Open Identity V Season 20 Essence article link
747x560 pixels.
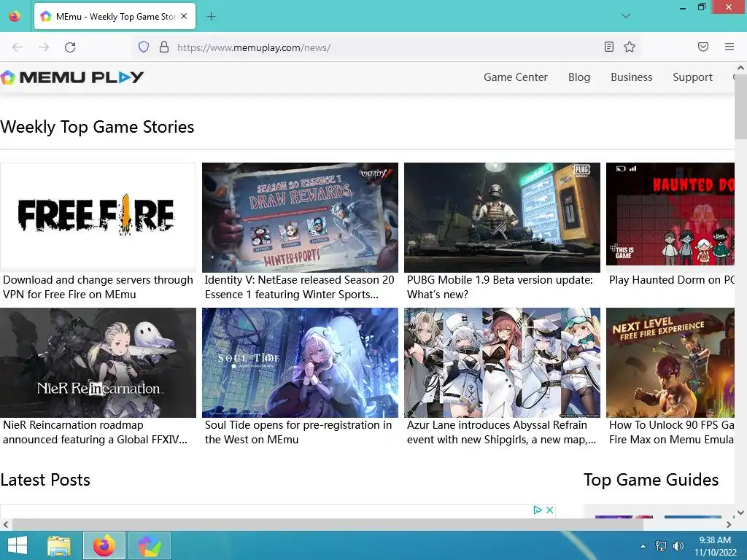pyautogui.click(x=300, y=287)
